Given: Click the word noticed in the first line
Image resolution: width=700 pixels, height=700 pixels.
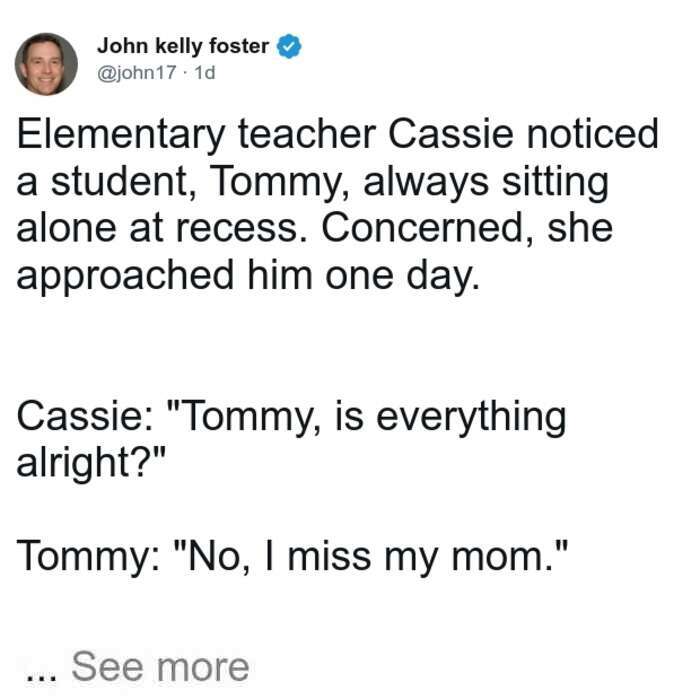Looking at the screenshot, I should [592, 133].
